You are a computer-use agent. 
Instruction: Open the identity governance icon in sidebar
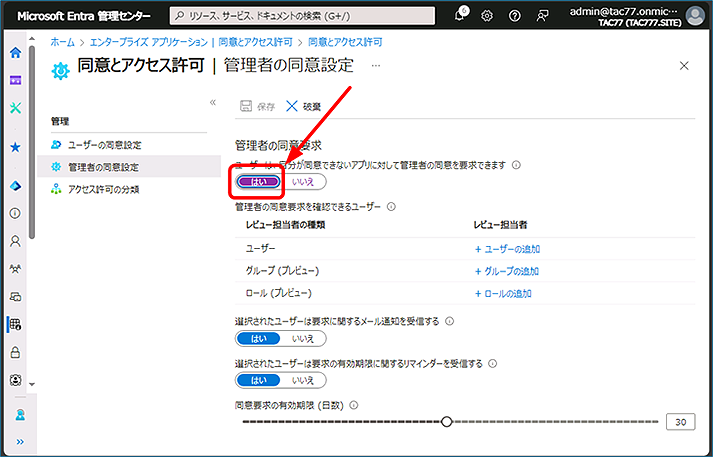[x=15, y=380]
